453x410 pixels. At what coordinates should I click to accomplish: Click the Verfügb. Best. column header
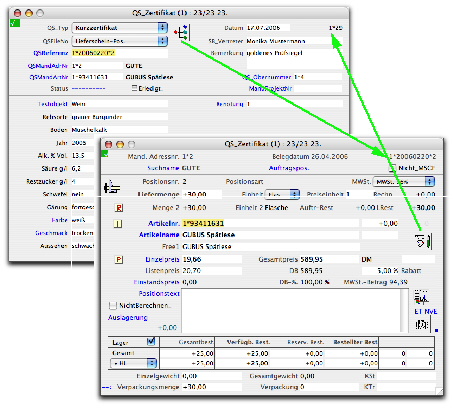coord(248,342)
